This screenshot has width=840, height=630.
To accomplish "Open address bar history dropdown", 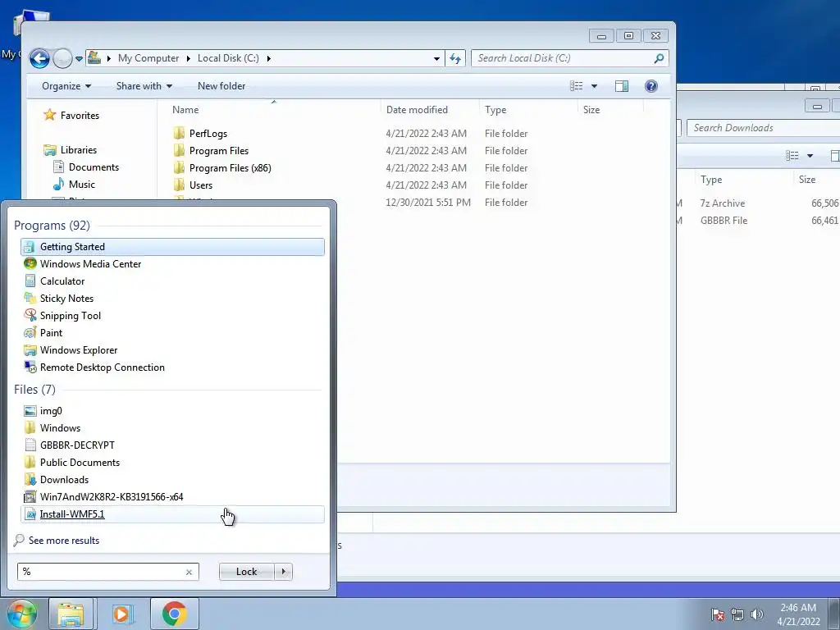I will tap(436, 58).
